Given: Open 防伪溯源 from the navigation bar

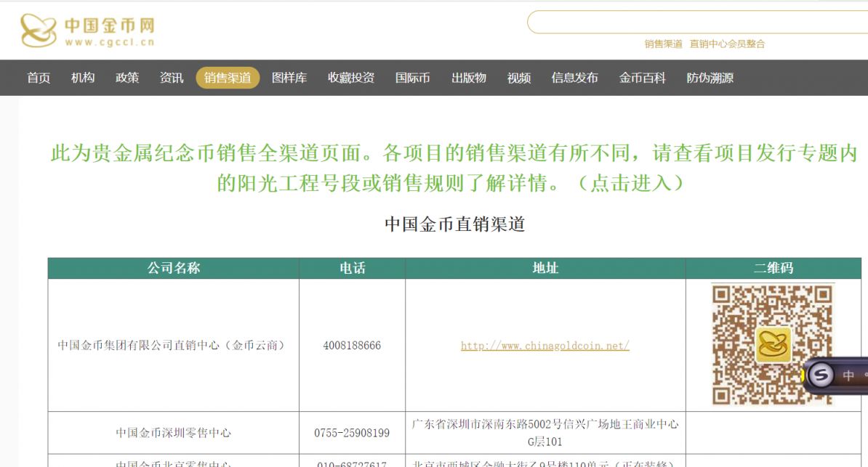Looking at the screenshot, I should click(x=710, y=78).
